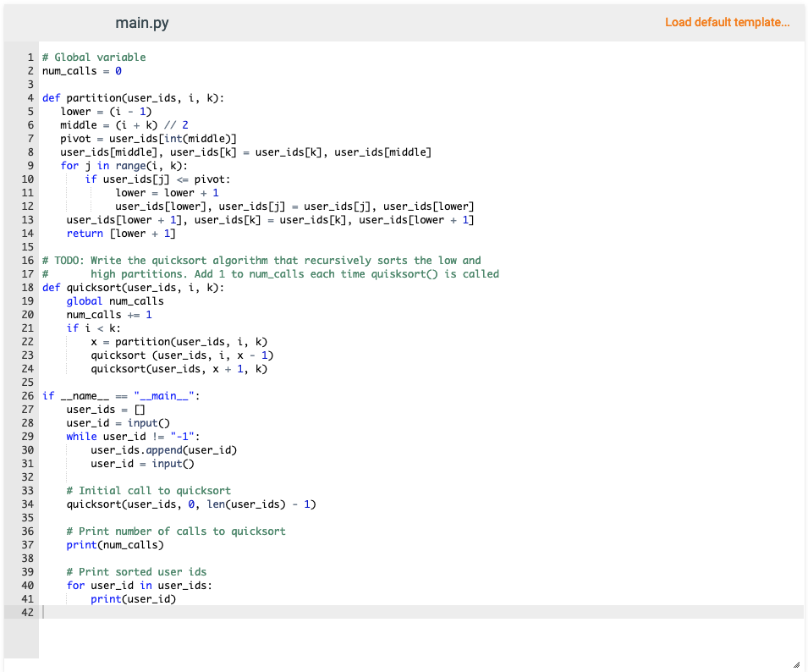Click line number 26 beside the main guard
Screen dimensions: 808x672
pos(28,395)
